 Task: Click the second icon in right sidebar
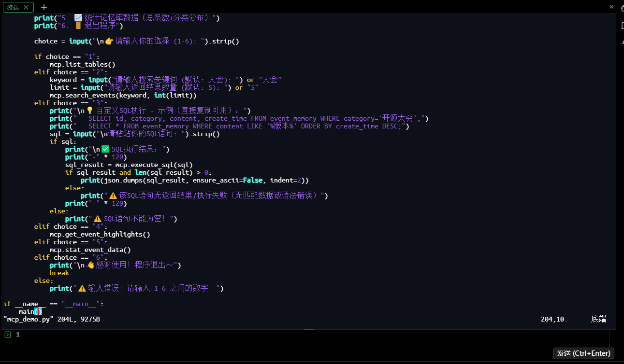pyautogui.click(x=622, y=26)
